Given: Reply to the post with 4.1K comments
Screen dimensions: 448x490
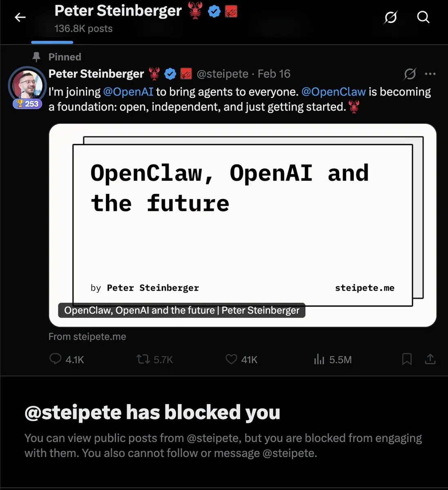Looking at the screenshot, I should (66, 359).
